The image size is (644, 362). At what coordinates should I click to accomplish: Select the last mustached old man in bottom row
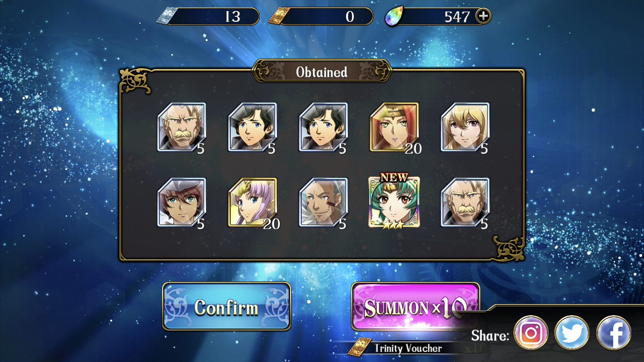(465, 202)
